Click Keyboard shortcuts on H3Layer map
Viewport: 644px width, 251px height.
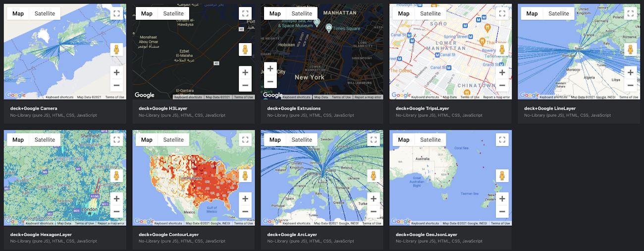point(188,97)
